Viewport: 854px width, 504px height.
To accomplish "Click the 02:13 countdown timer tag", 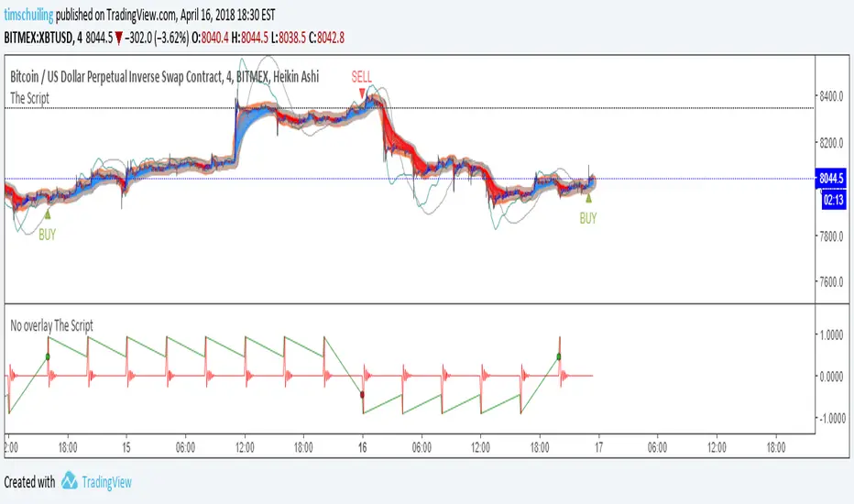I will [833, 200].
